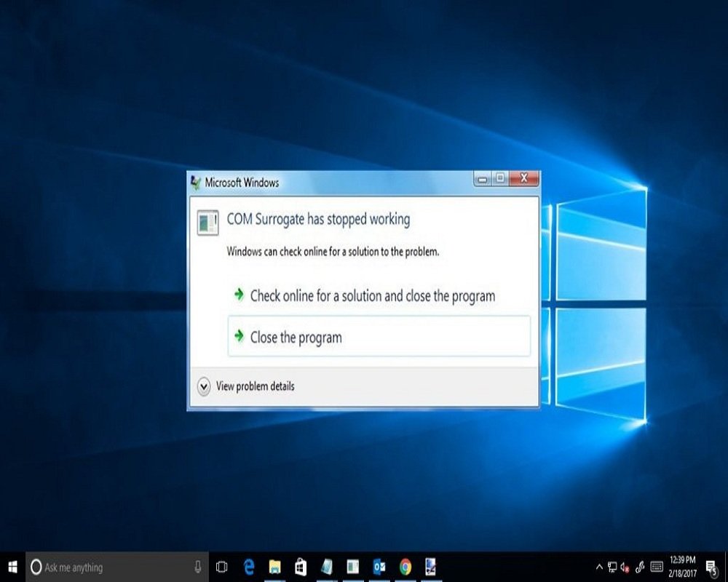This screenshot has width=728, height=582.
Task: Click the 'View problem details' label
Action: tap(255, 386)
